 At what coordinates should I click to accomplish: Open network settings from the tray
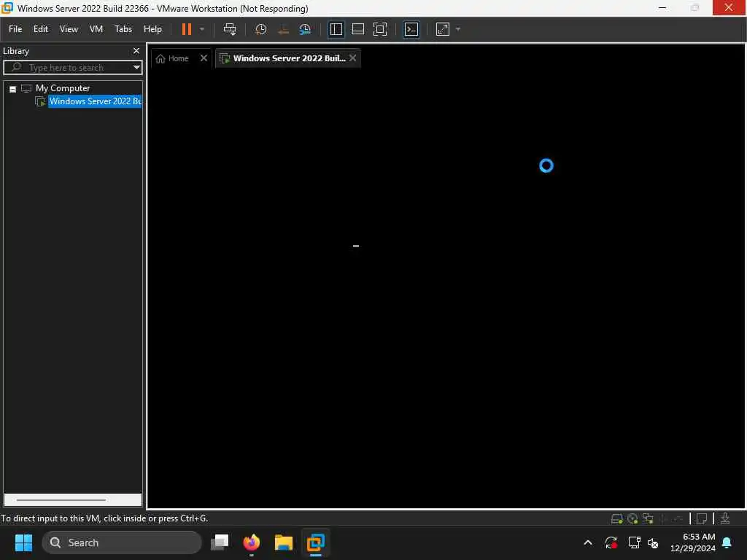point(634,542)
